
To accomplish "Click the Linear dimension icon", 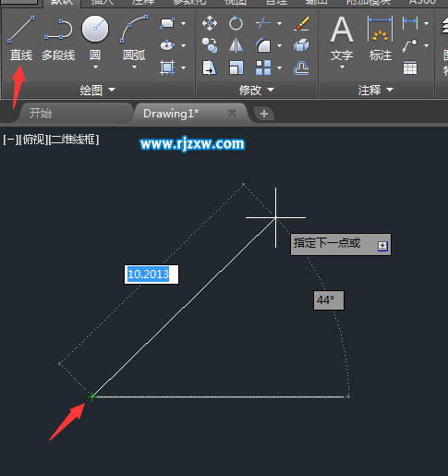I will 410,23.
